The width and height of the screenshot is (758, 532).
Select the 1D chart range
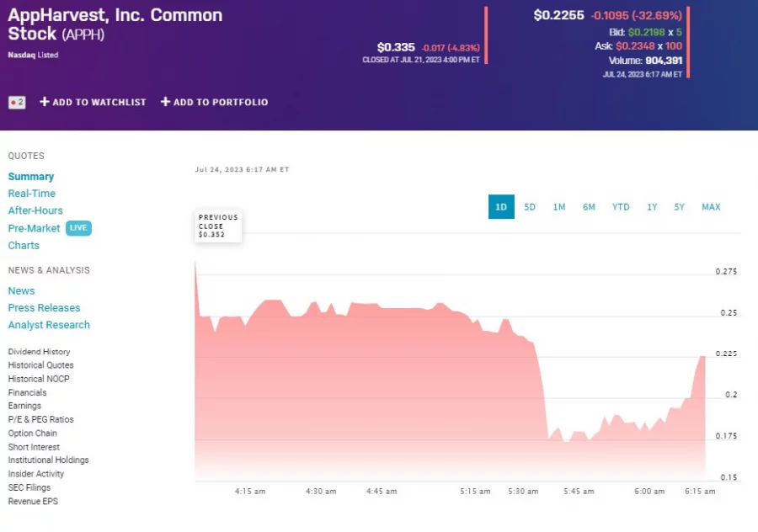pyautogui.click(x=501, y=206)
